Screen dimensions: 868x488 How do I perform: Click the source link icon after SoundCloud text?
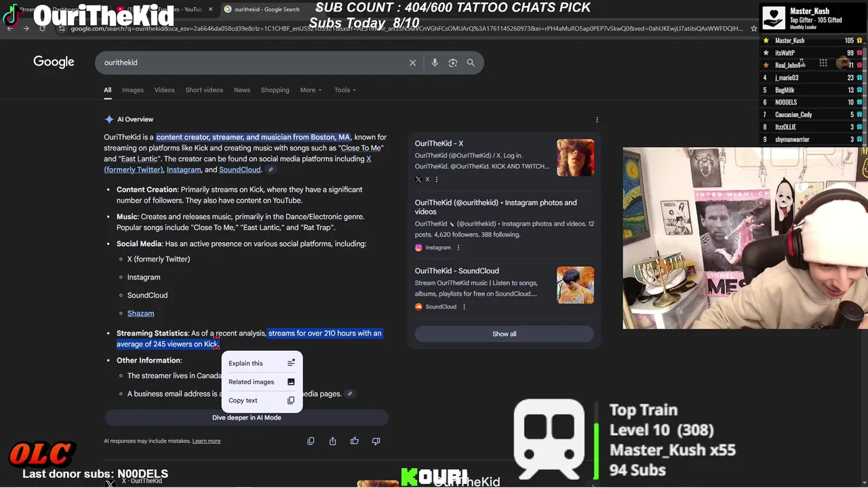[271, 169]
